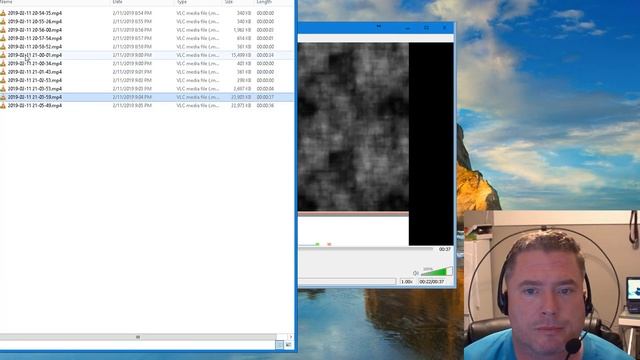Select file 2019-02-11 20-55-26.mp4

pyautogui.click(x=35, y=21)
